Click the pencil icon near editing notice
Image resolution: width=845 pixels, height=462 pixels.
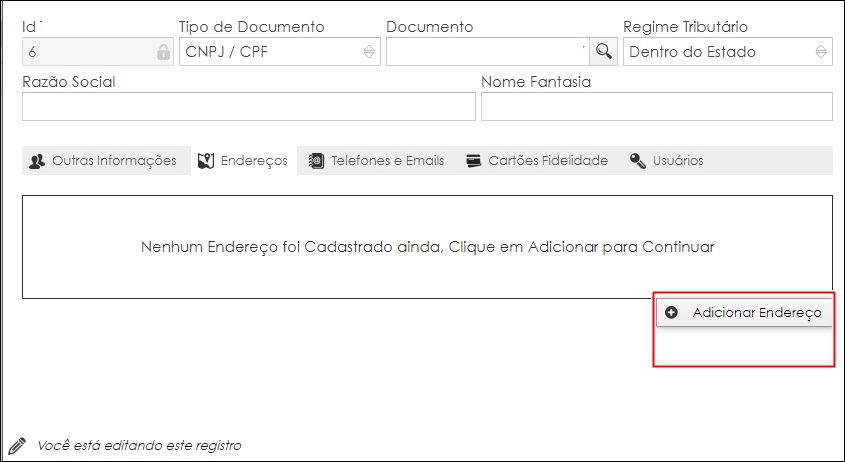click(x=17, y=446)
